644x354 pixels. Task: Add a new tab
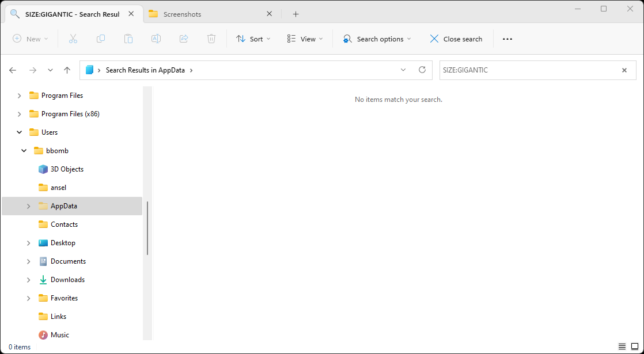[x=296, y=14]
